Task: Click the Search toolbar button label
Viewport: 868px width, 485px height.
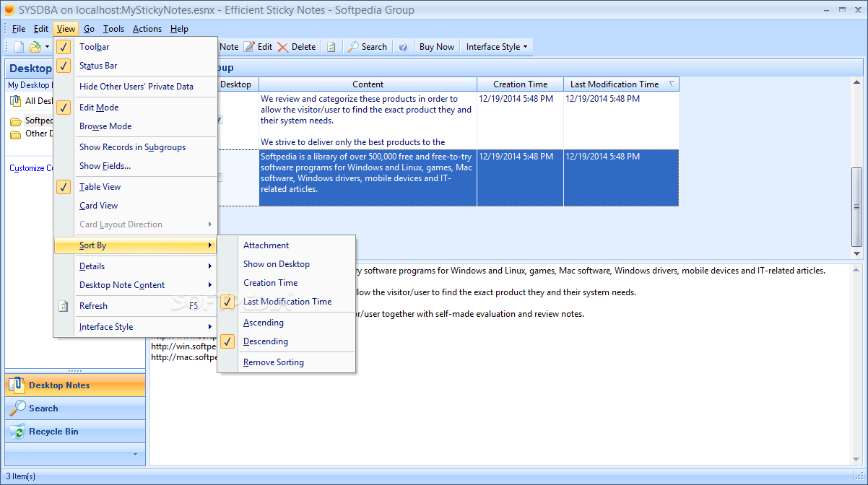Action: [374, 47]
